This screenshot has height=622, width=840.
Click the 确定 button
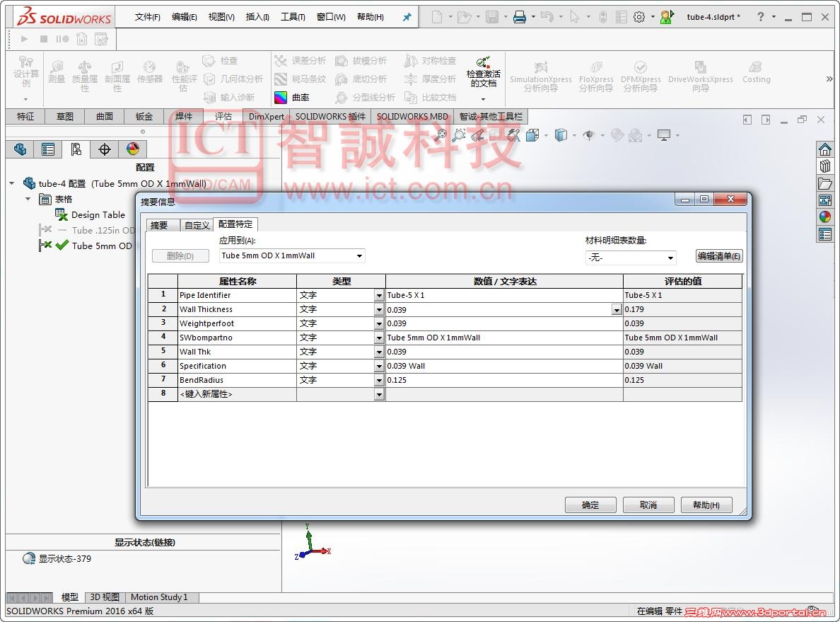pyautogui.click(x=590, y=505)
